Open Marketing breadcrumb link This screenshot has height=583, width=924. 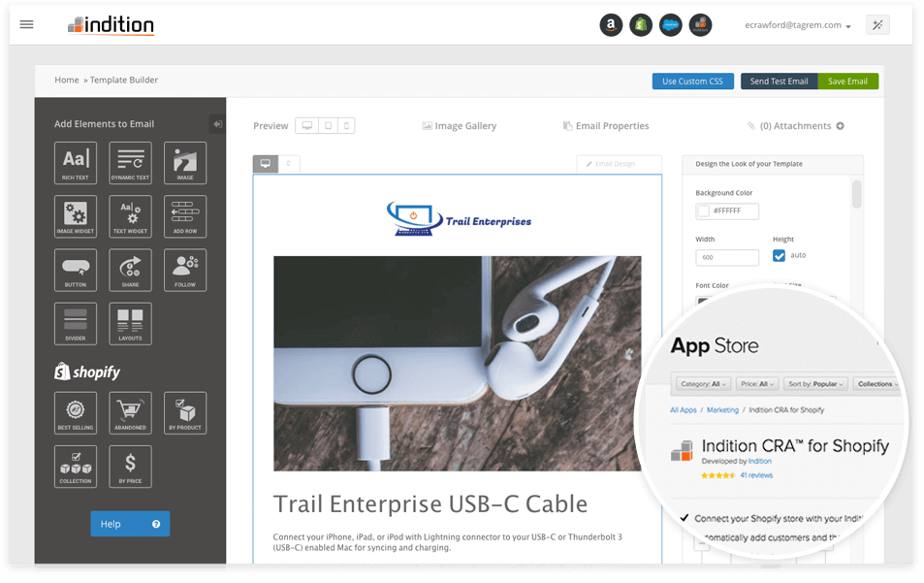722,410
